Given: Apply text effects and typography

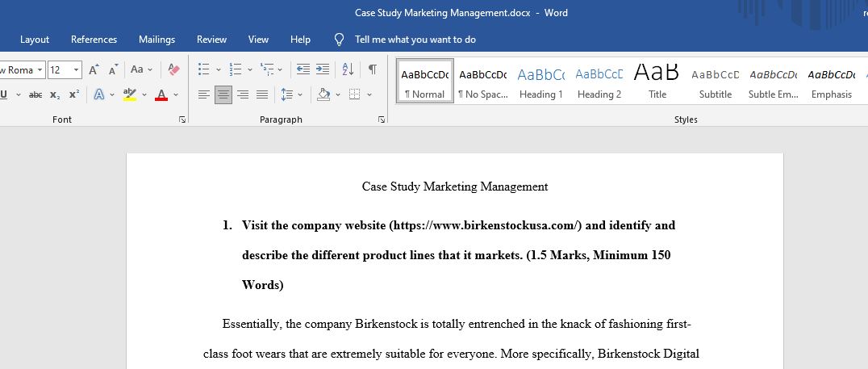Looking at the screenshot, I should tap(99, 94).
